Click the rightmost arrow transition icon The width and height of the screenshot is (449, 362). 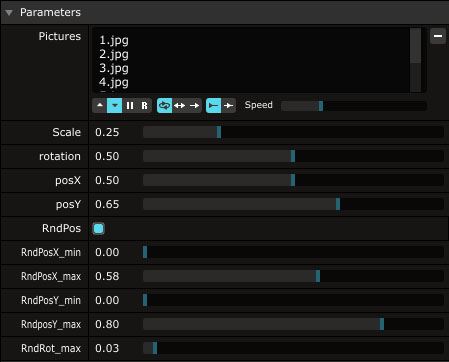tap(229, 106)
